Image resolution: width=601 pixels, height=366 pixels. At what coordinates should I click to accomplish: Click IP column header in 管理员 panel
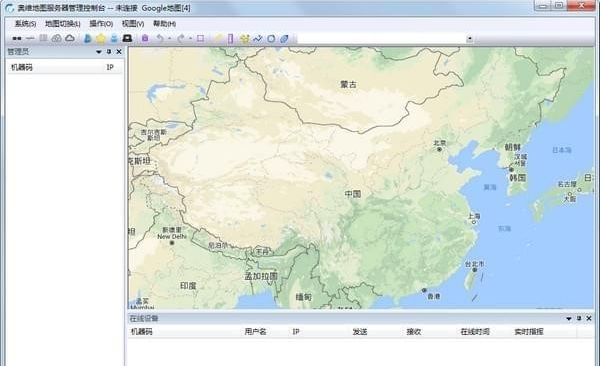click(110, 67)
